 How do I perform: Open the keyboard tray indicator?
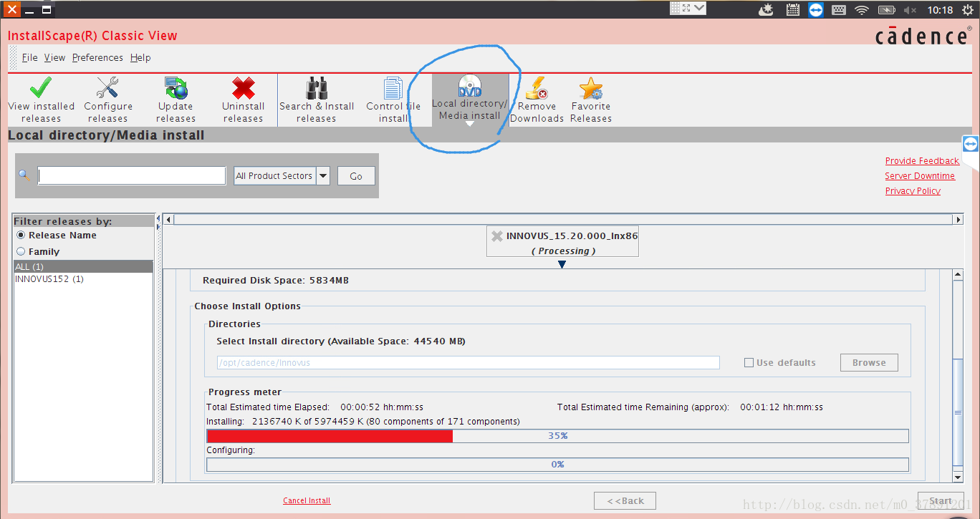click(840, 10)
